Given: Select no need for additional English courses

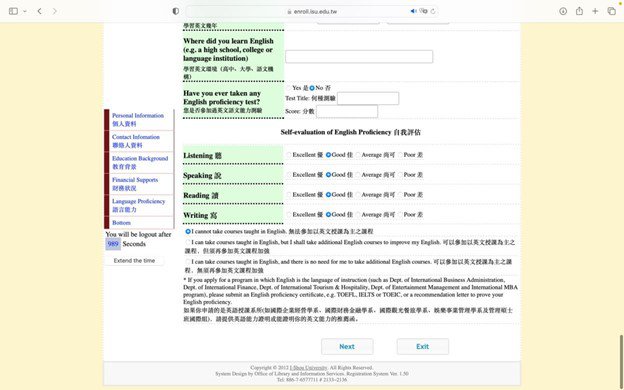Looking at the screenshot, I should [x=188, y=262].
